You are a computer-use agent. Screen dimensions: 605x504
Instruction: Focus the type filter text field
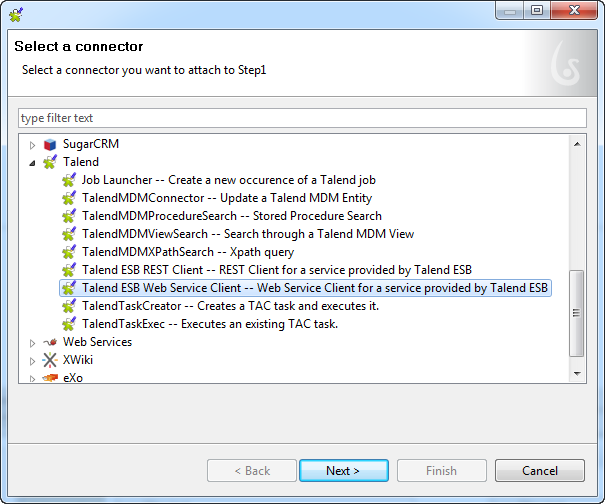coord(302,118)
